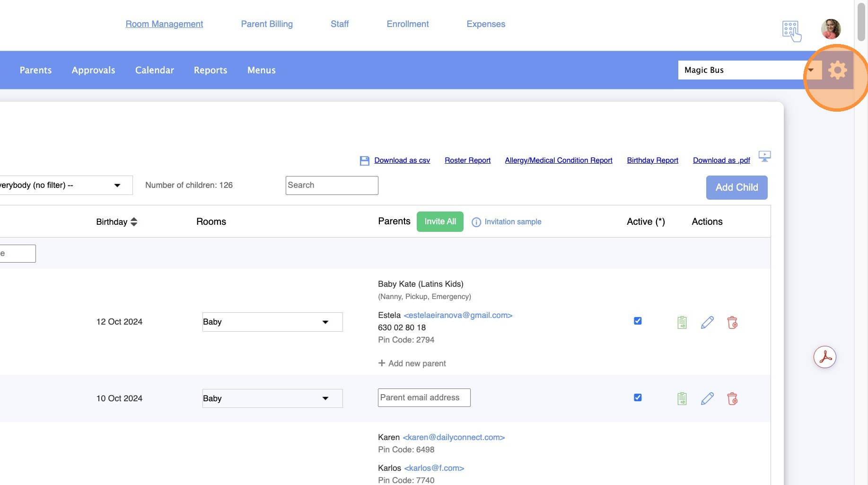Click Download as csv link
This screenshot has width=868, height=485.
pyautogui.click(x=402, y=160)
